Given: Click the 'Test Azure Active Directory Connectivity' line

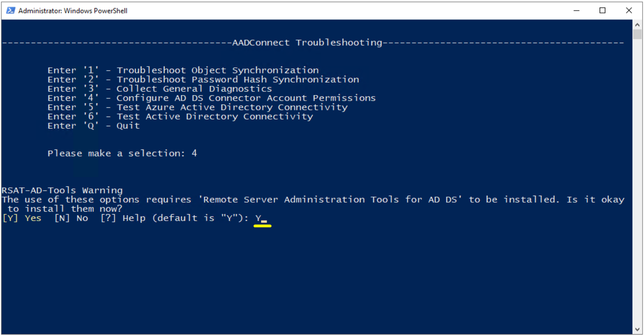Looking at the screenshot, I should tap(197, 107).
